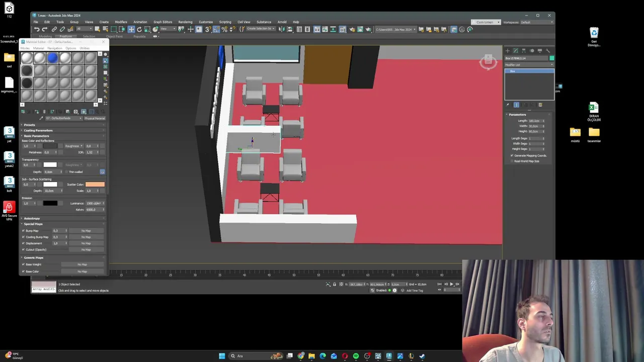Image resolution: width=644 pixels, height=362 pixels.
Task: Toggle the Generic Maps Base Color checkbox
Action: click(x=23, y=271)
